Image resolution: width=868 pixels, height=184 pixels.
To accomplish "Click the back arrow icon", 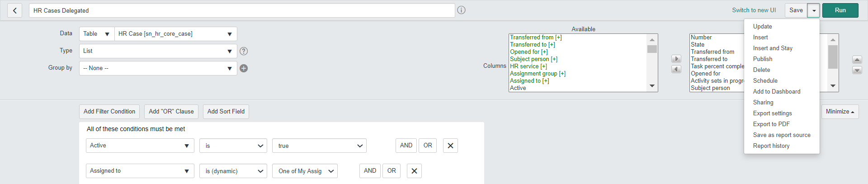I will point(15,10).
